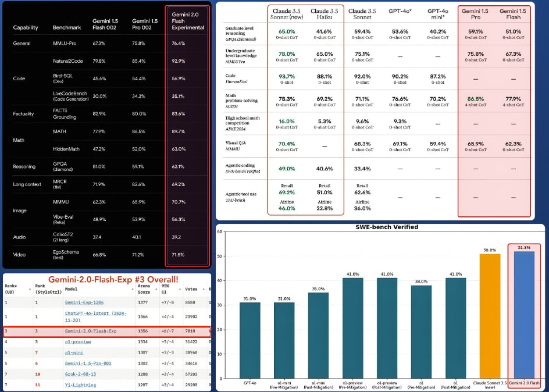This screenshot has height=392, width=549.
Task: Click the blue Gemini 2.0 Flash bar
Action: tap(523, 313)
